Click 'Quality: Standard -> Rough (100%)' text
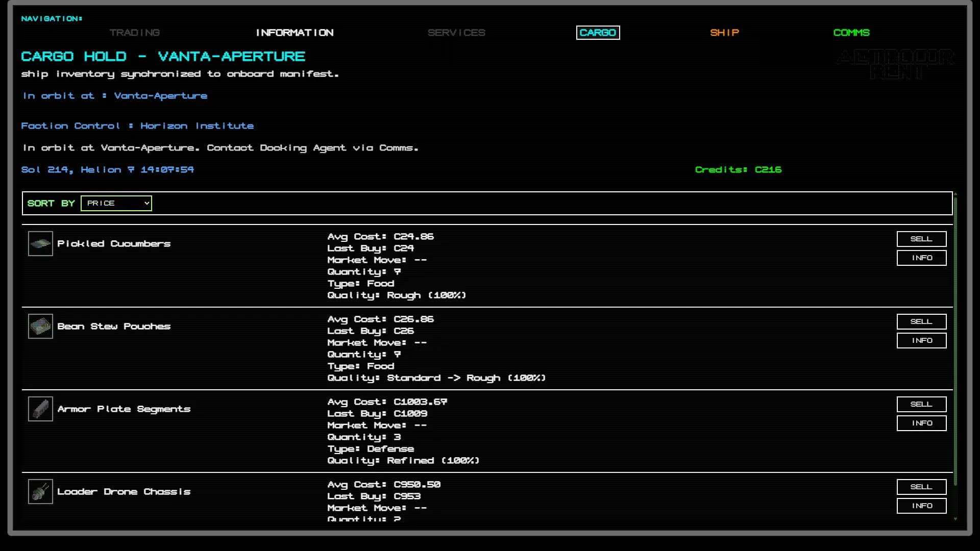The height and width of the screenshot is (551, 980). 436,378
